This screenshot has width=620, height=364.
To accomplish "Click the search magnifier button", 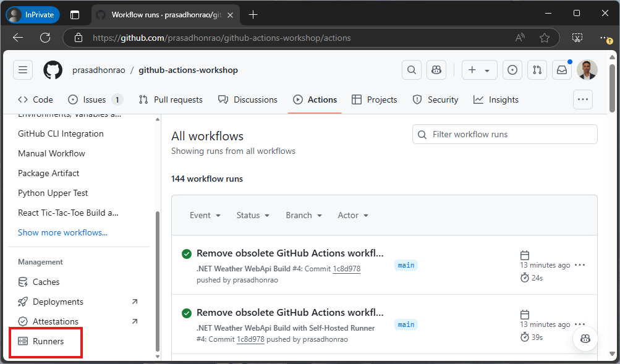I will point(412,70).
